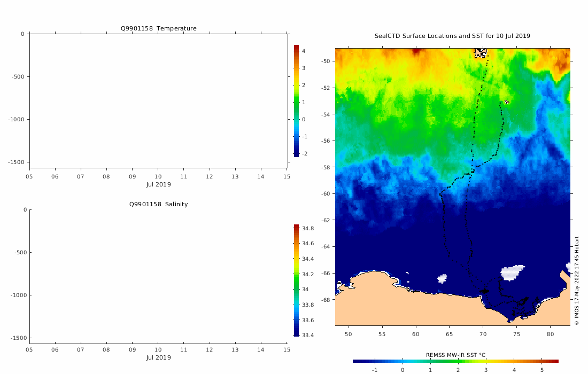Click the large white no-data patch near -66 latitude
Image resolution: width=588 pixels, height=374 pixels.
pyautogui.click(x=512, y=272)
